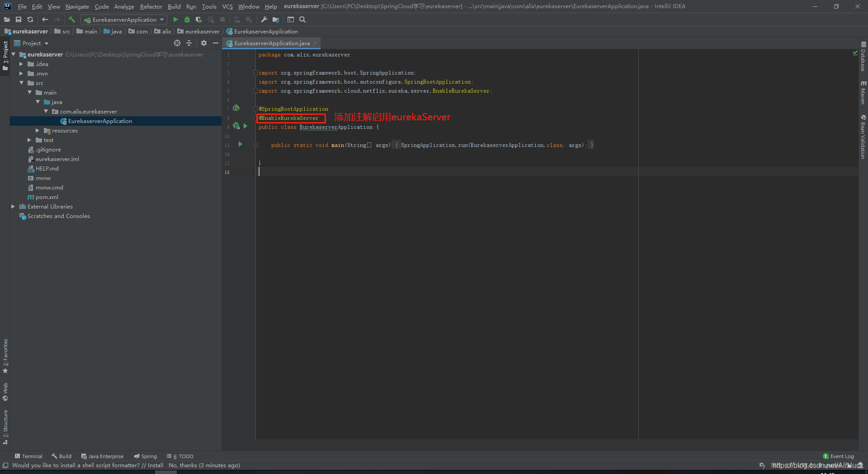Collapse the eurekaserver project root node

pos(14,54)
